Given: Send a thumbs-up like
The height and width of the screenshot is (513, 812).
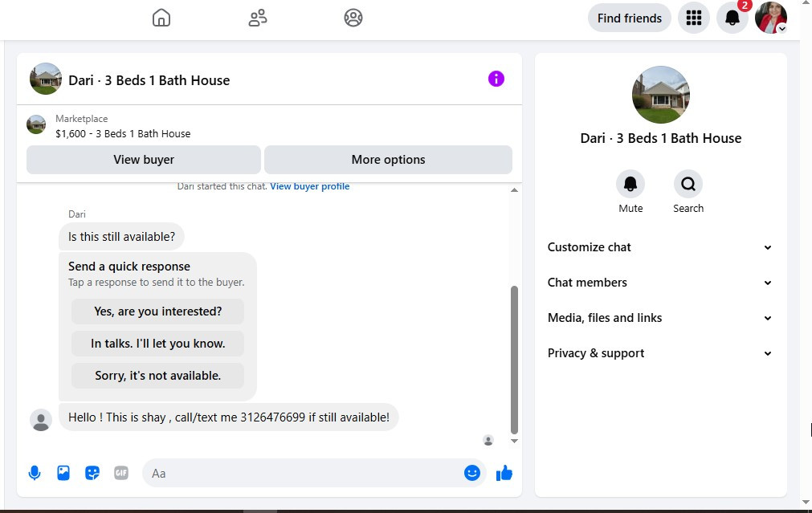Looking at the screenshot, I should 504,473.
